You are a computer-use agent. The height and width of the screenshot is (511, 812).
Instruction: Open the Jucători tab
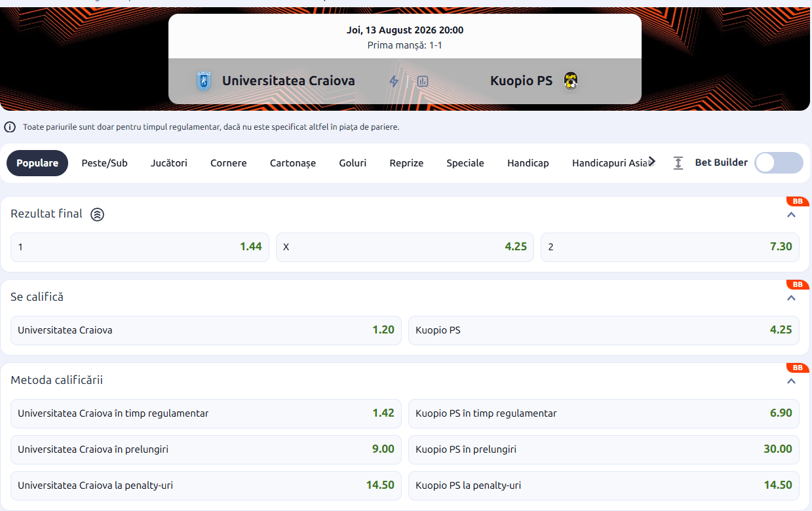(x=169, y=163)
